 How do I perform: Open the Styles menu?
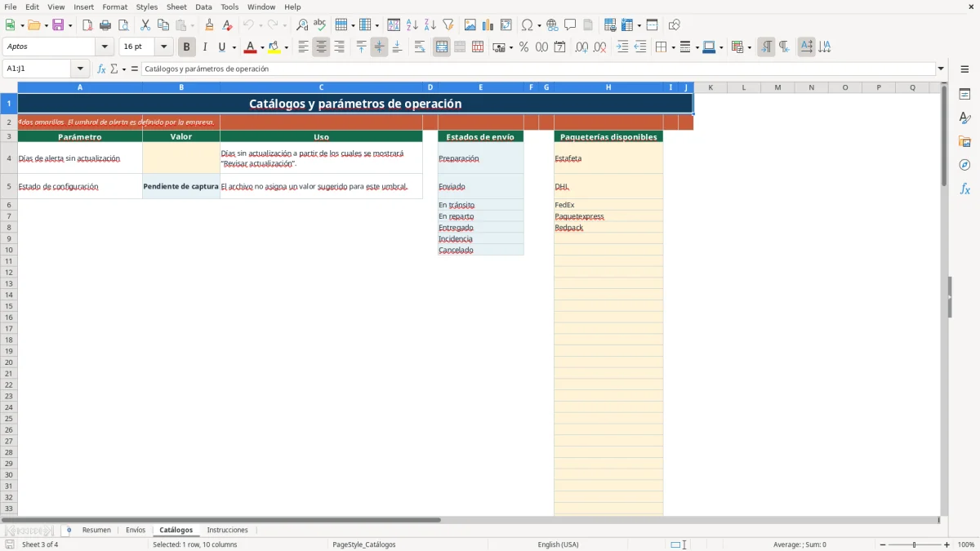(x=147, y=7)
